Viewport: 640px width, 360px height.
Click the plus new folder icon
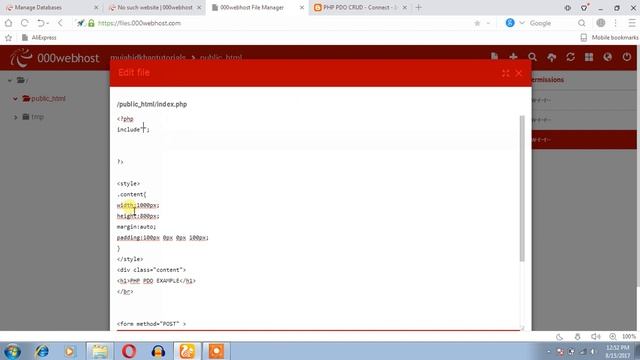513,57
